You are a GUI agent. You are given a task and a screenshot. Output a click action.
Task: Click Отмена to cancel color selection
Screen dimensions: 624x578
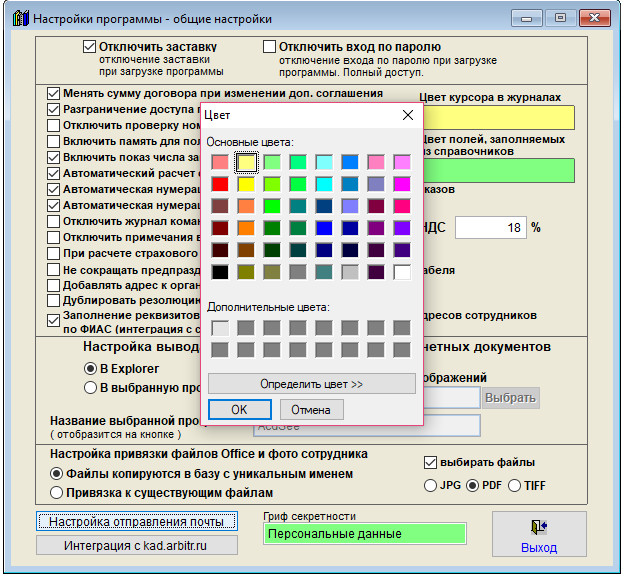pos(311,409)
